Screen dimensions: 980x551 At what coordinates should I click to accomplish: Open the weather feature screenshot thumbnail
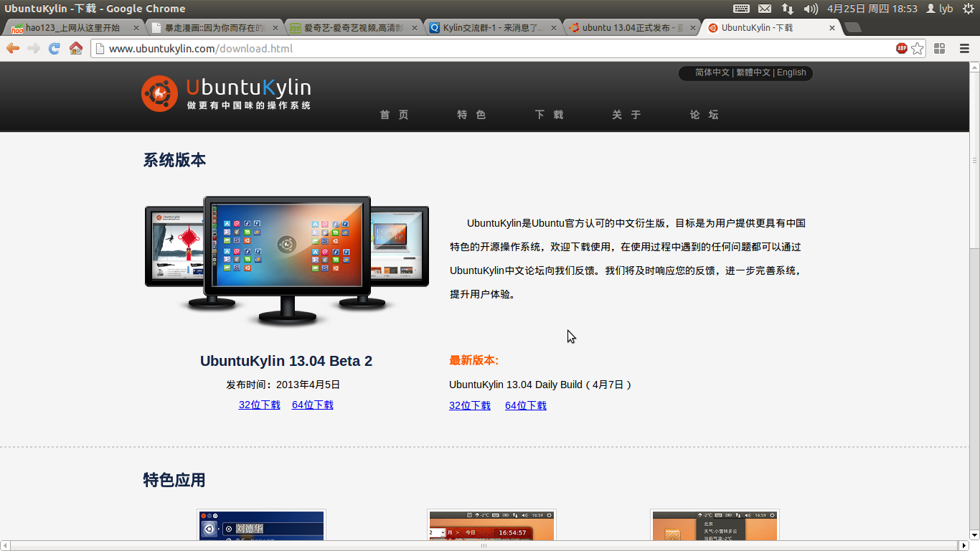[x=715, y=525]
